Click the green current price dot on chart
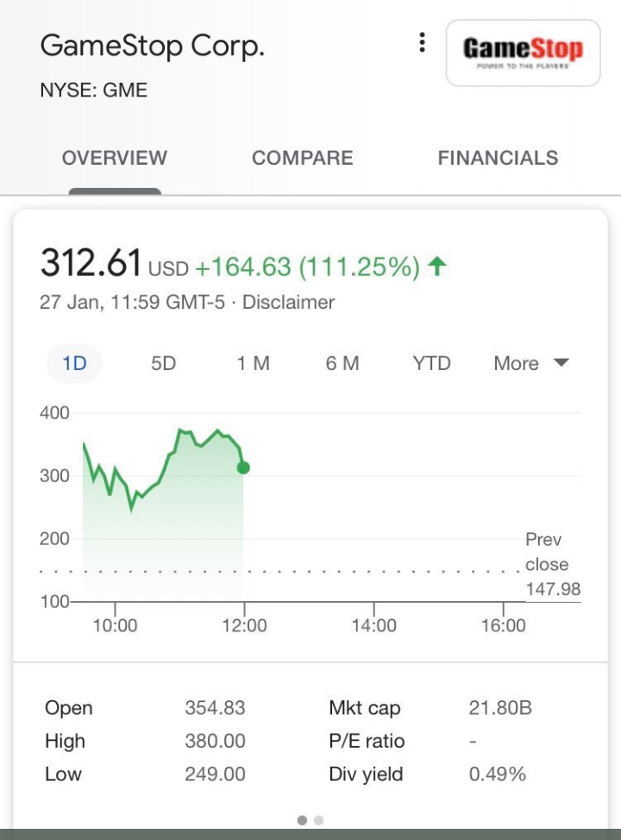The width and height of the screenshot is (621, 840). click(243, 467)
